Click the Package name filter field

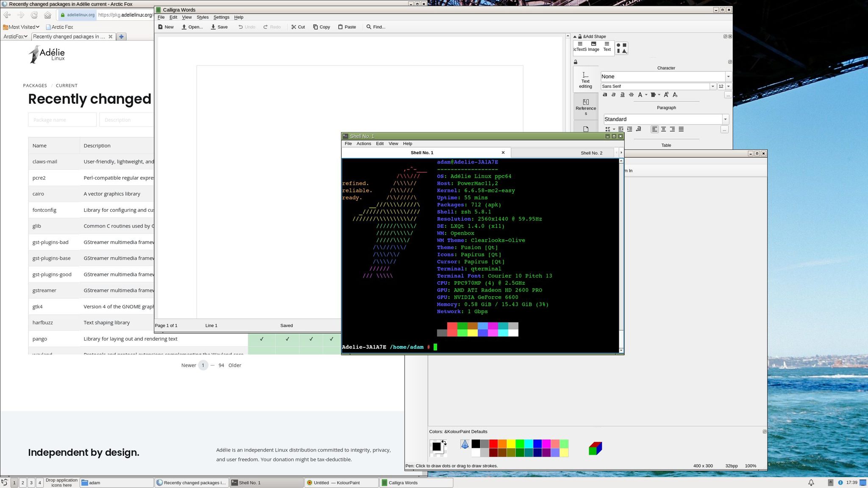62,120
